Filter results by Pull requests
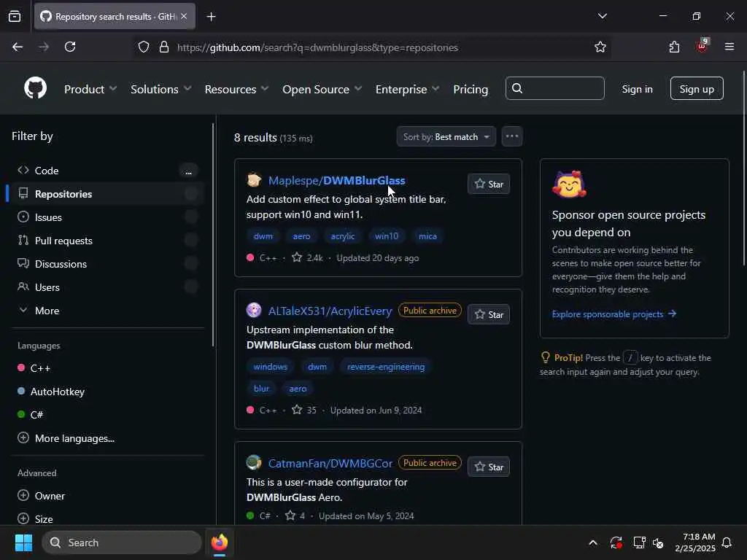 pyautogui.click(x=107, y=241)
